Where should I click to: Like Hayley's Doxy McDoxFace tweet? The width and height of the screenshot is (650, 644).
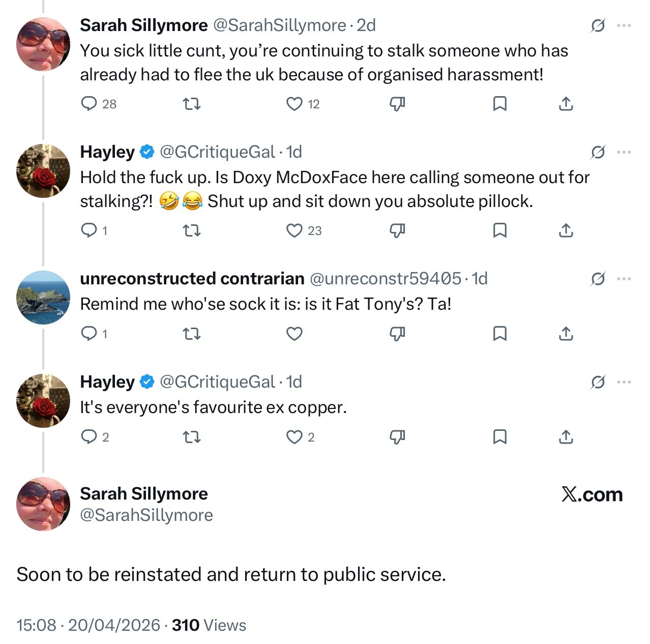(x=294, y=230)
